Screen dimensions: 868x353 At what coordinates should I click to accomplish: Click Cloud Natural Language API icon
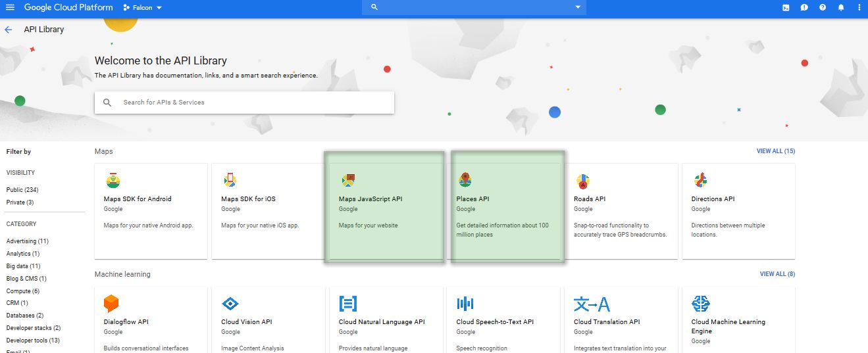[347, 303]
